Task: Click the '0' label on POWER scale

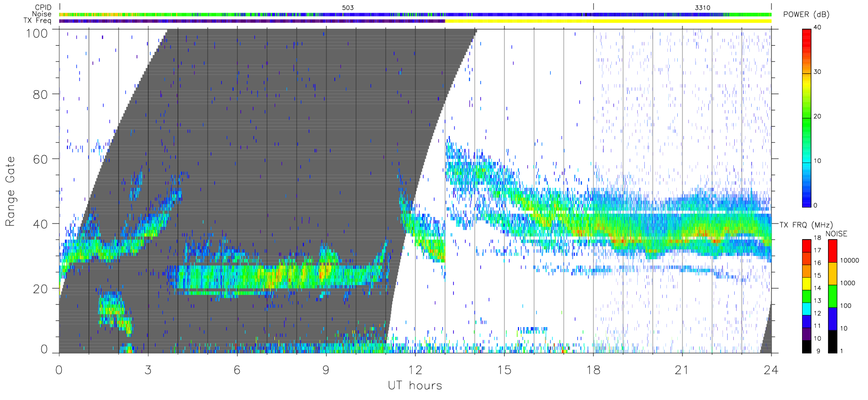Action: [815, 205]
